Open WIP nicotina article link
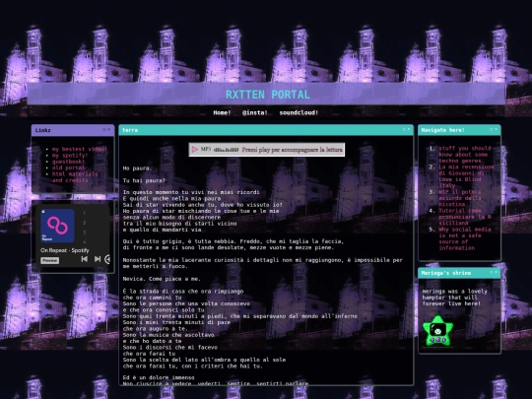The image size is (532, 399). click(460, 198)
